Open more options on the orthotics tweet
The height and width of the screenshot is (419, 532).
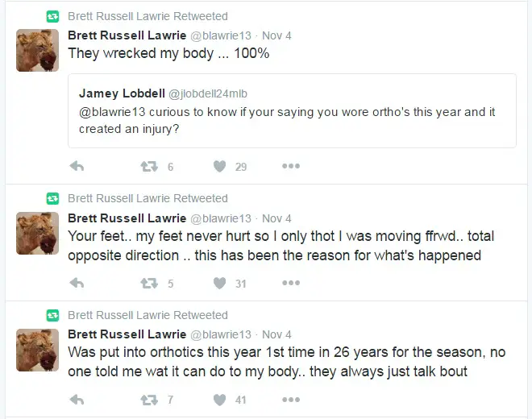click(x=290, y=399)
